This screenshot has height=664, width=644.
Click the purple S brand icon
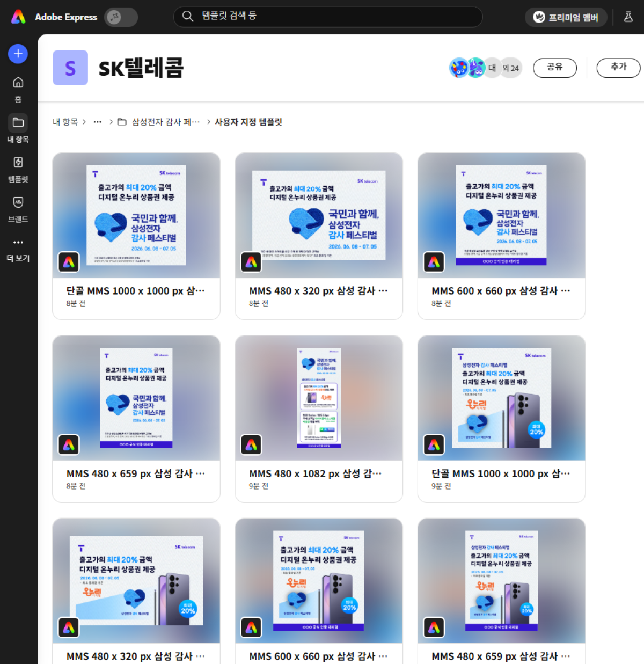coord(70,68)
